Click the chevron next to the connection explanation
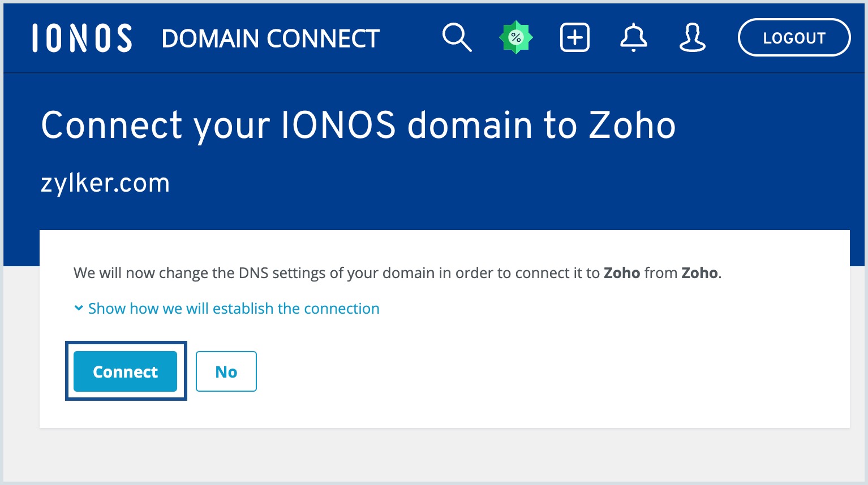Viewport: 868px width, 485px height. coord(79,309)
